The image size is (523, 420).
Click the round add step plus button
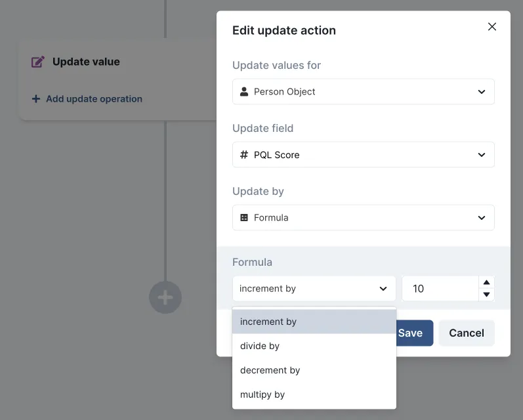(165, 298)
